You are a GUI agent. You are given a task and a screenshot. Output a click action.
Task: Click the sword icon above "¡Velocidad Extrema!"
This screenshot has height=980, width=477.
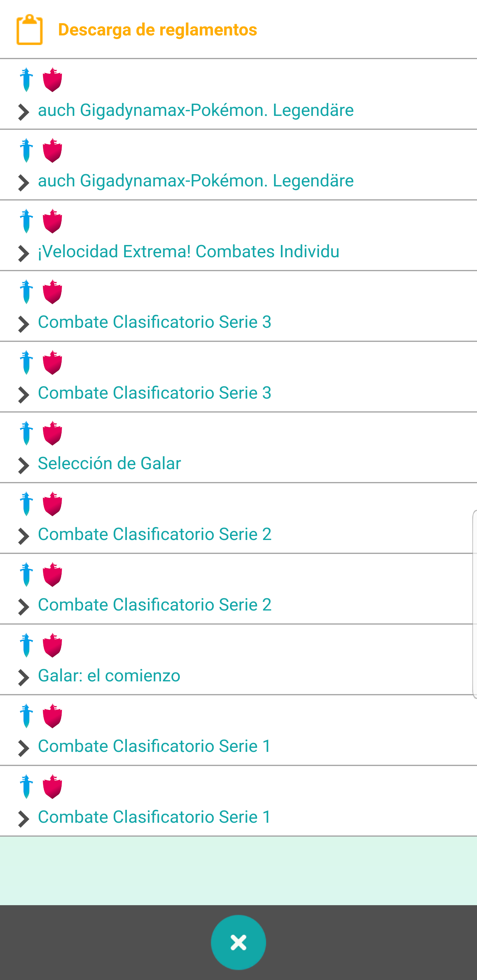[26, 221]
